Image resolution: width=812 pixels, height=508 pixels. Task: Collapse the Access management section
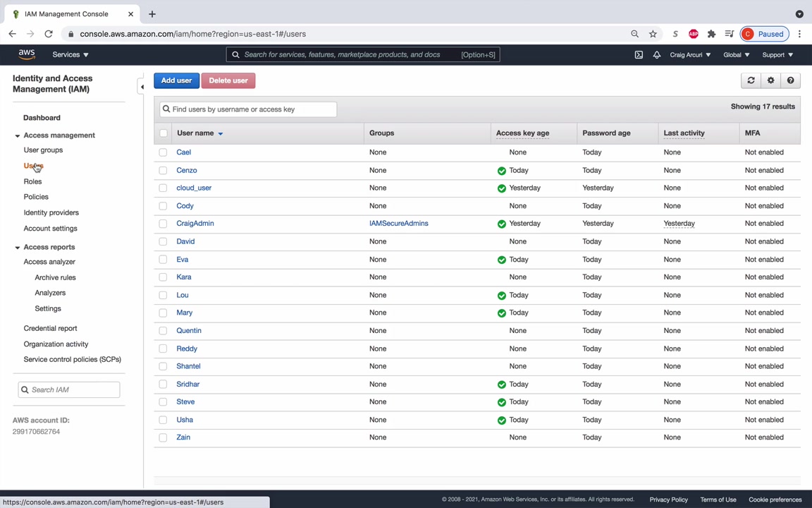tap(18, 135)
